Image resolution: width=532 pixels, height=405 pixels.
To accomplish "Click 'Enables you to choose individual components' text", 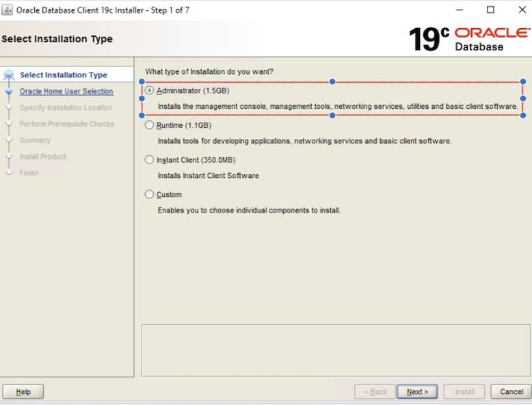I will 249,210.
